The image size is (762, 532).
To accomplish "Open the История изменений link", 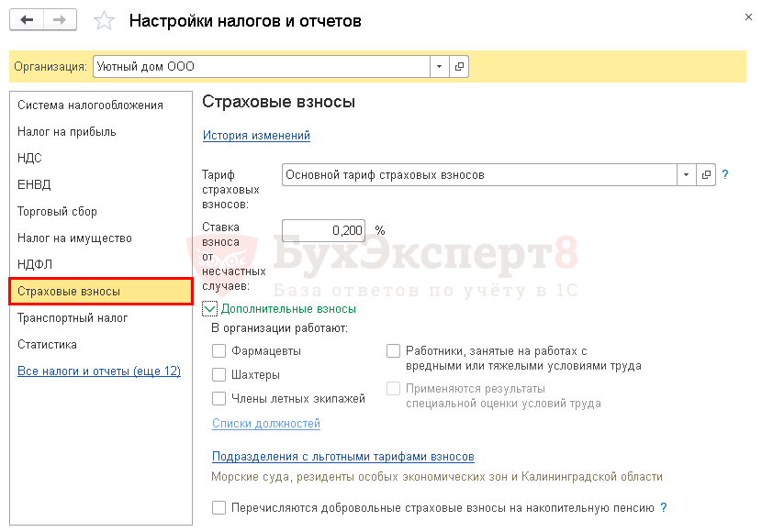I will [256, 136].
